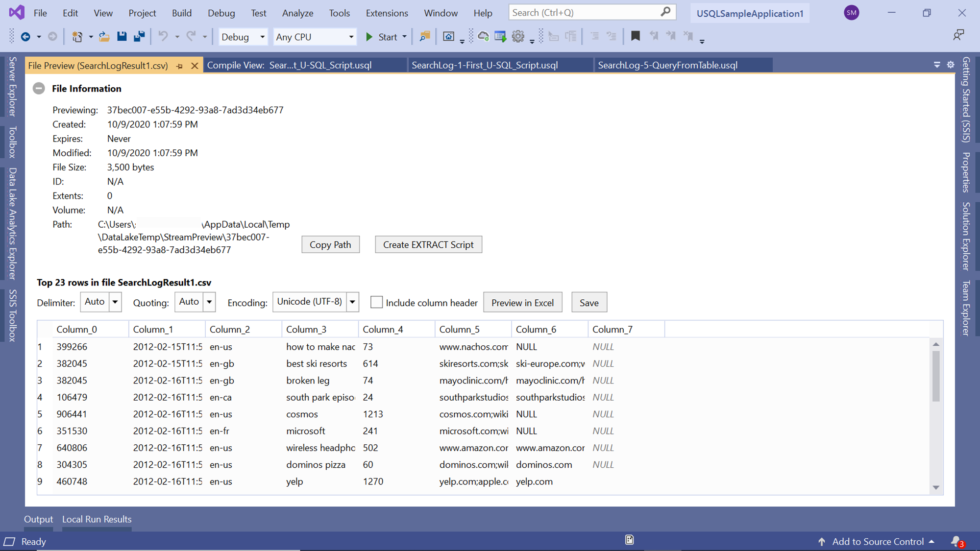Open notifications bell in status bar
The width and height of the screenshot is (980, 551).
[956, 541]
